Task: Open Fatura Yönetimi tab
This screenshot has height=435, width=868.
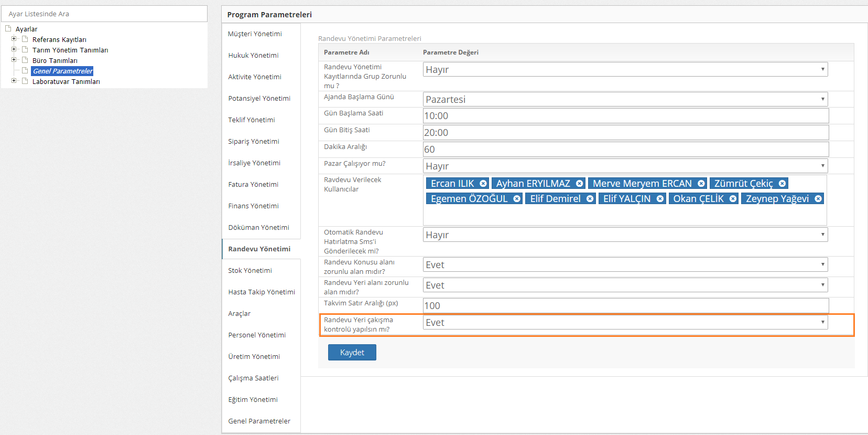Action: pos(253,185)
